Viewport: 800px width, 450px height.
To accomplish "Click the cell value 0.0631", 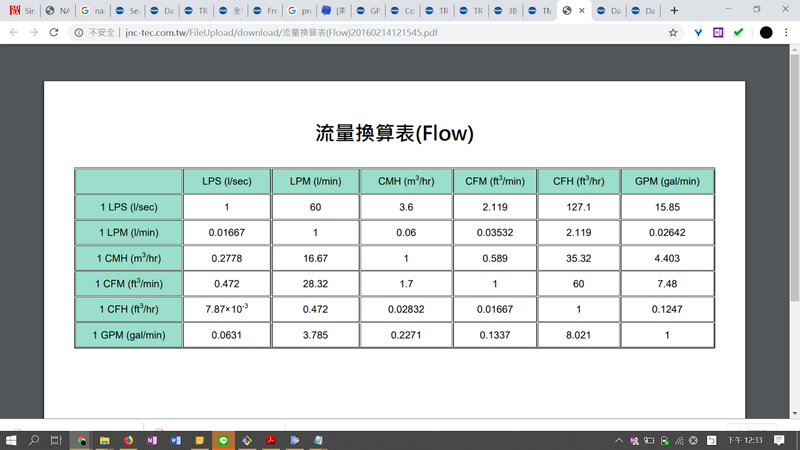I will pyautogui.click(x=227, y=335).
